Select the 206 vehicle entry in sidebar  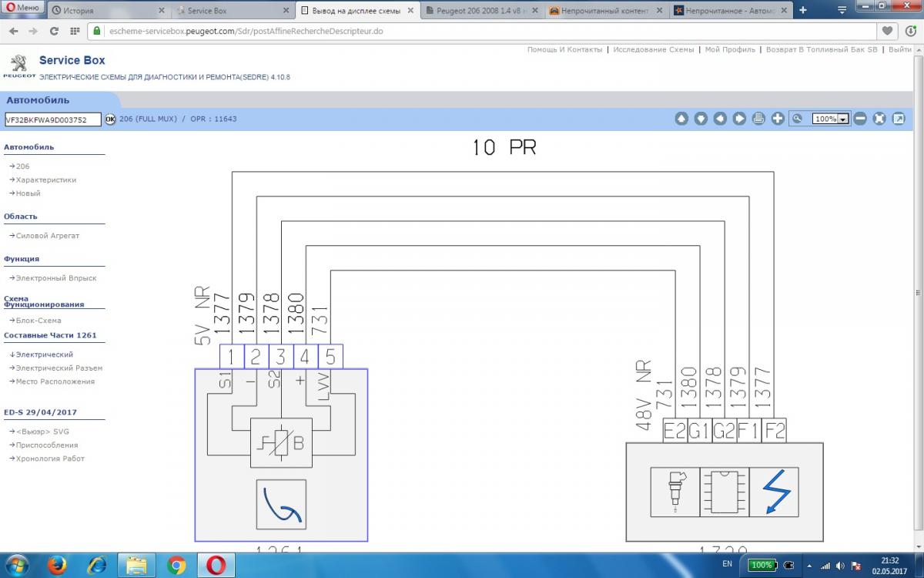click(22, 166)
